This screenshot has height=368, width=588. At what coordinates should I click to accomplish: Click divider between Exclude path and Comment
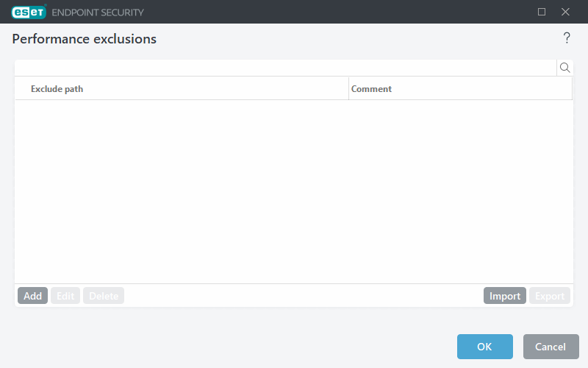pos(348,89)
